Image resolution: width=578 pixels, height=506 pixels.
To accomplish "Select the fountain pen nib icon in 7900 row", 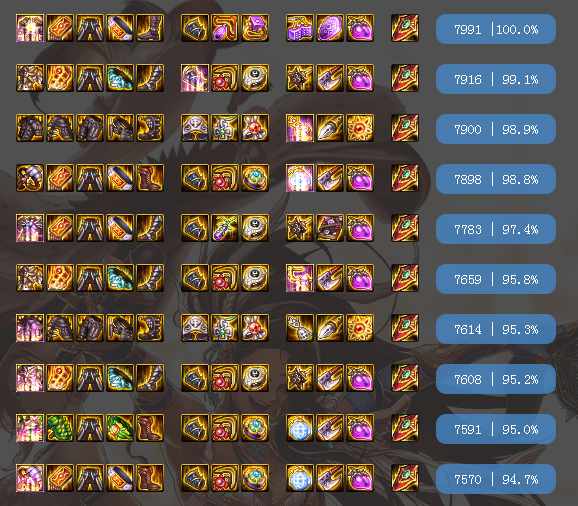I will tap(330, 128).
